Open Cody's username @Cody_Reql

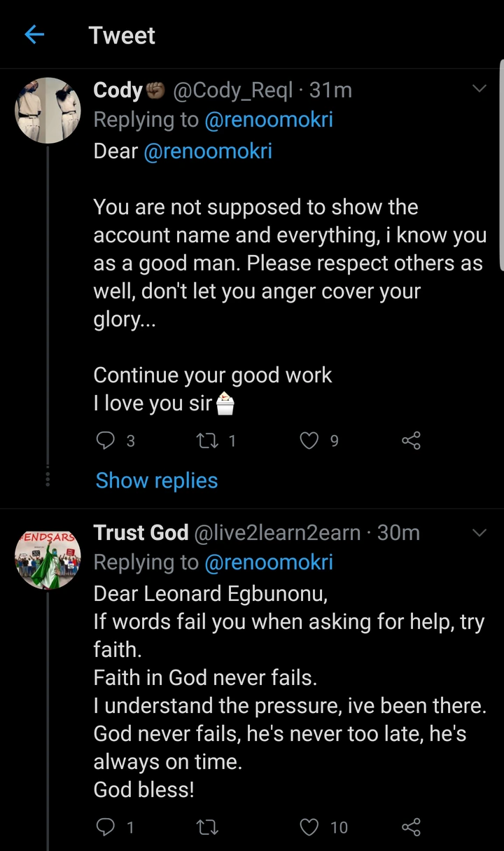click(232, 90)
